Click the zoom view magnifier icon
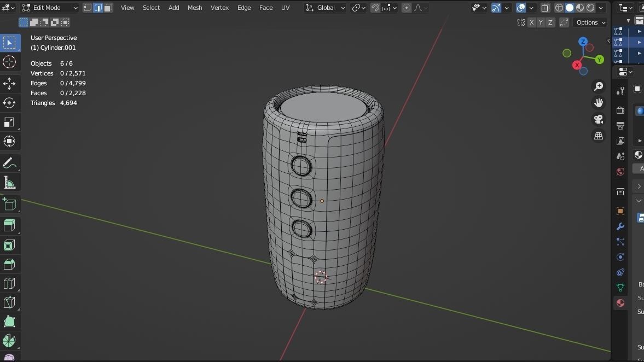This screenshot has height=362, width=644. point(599,86)
